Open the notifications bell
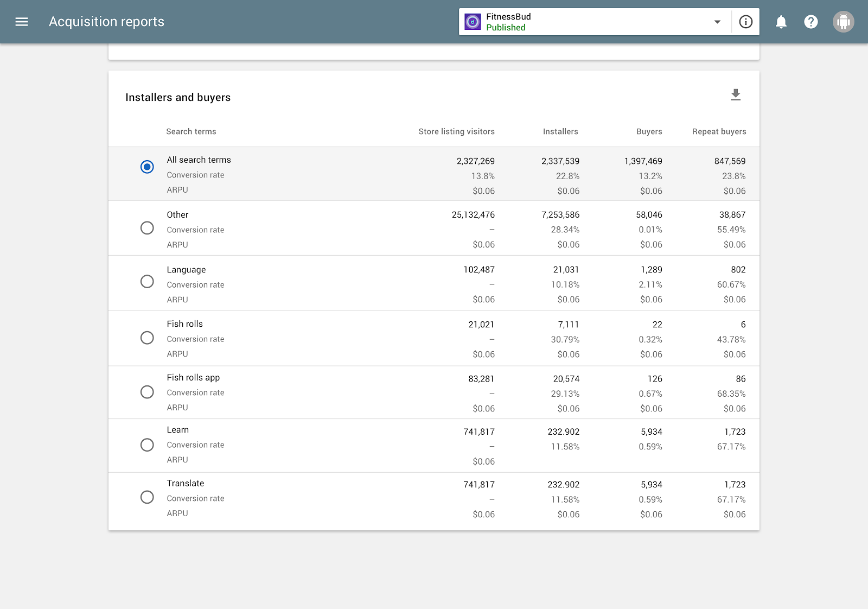Viewport: 868px width, 609px height. tap(781, 22)
